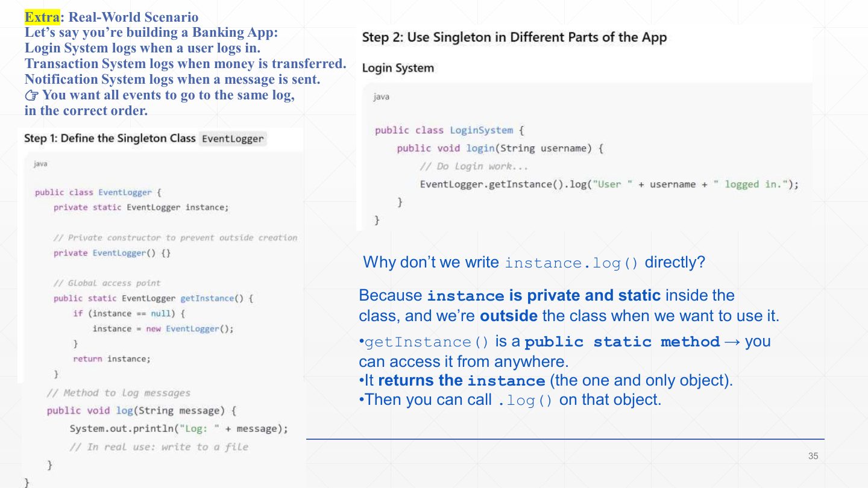
Task: Click the sentence starting "Because instance is private and static"
Action: (569, 305)
